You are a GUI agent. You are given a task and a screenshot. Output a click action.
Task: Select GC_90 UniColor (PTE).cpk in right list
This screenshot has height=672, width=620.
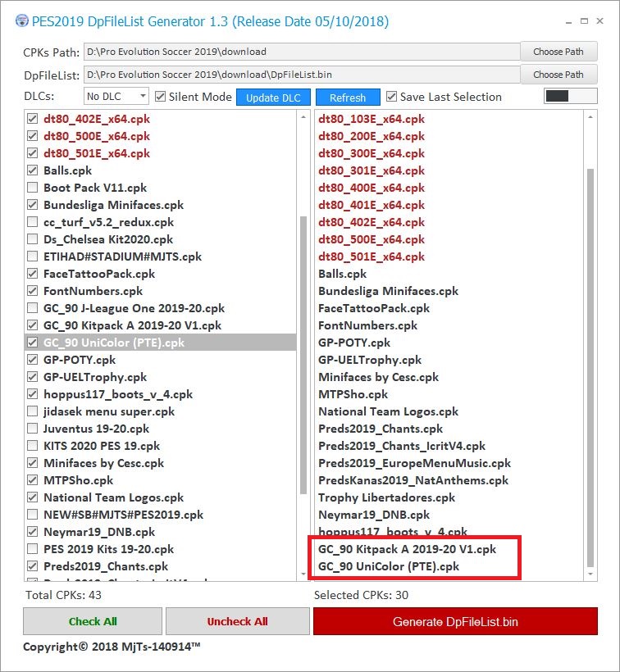coord(389,566)
